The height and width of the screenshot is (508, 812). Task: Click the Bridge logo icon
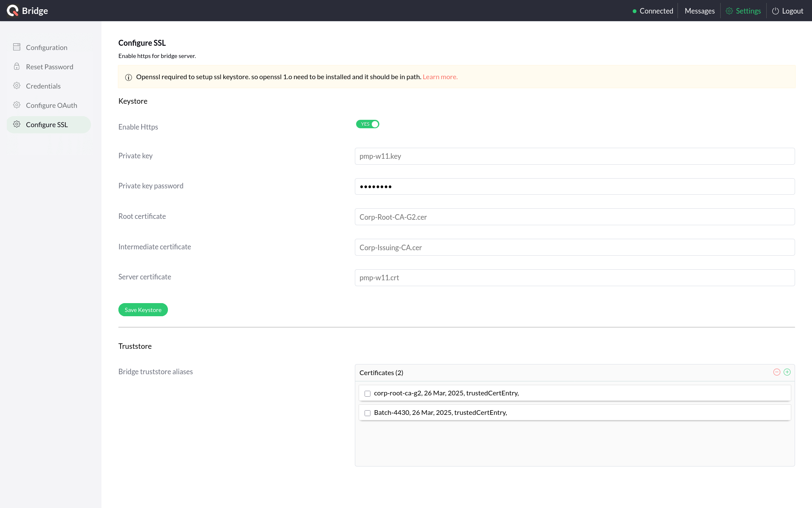click(13, 11)
